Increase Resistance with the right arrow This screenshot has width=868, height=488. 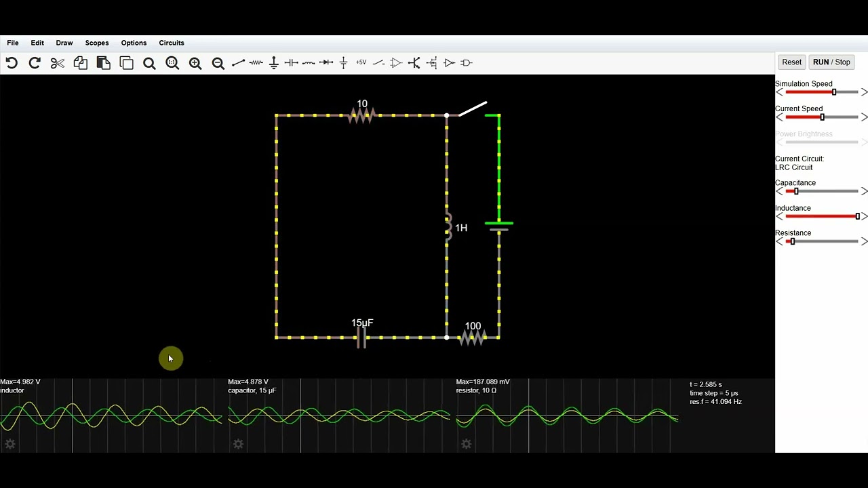[864, 241]
